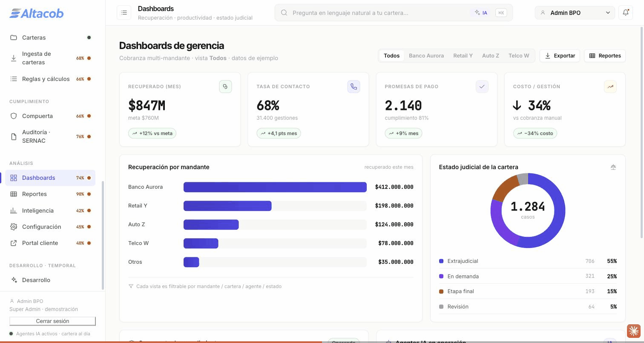Click the $124.000.000 Auto Z amount
This screenshot has height=343, width=644.
point(394,225)
